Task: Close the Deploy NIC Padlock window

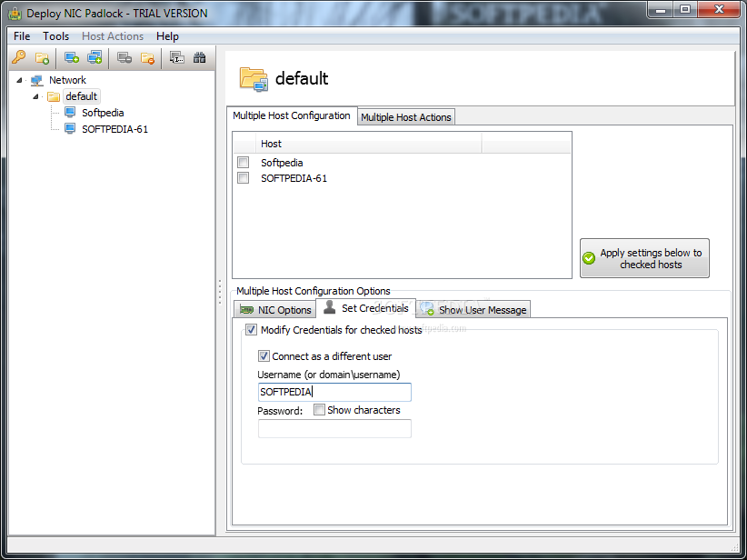Action: coord(719,9)
